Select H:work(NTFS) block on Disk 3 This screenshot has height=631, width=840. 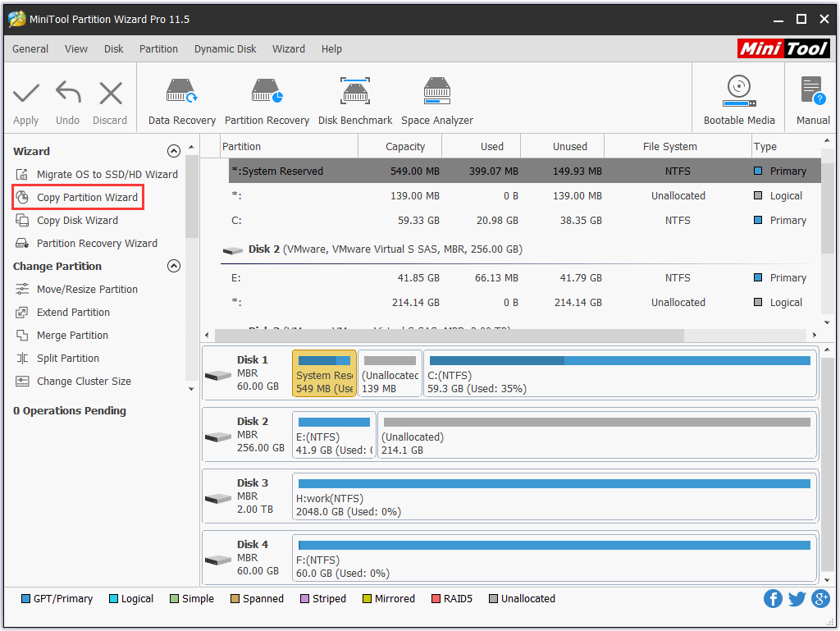click(555, 496)
